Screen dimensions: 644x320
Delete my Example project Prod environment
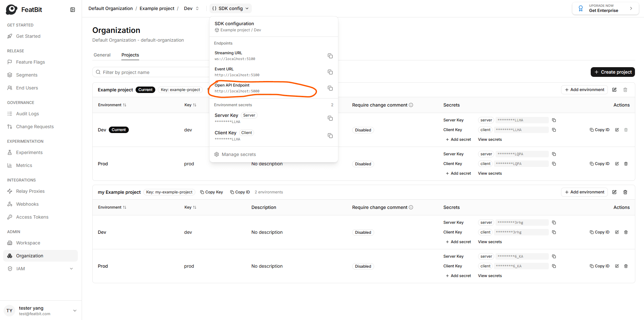(x=626, y=266)
